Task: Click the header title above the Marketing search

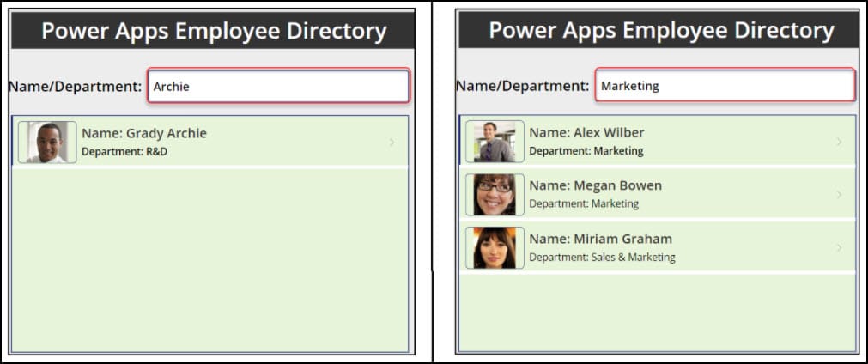Action: click(662, 31)
